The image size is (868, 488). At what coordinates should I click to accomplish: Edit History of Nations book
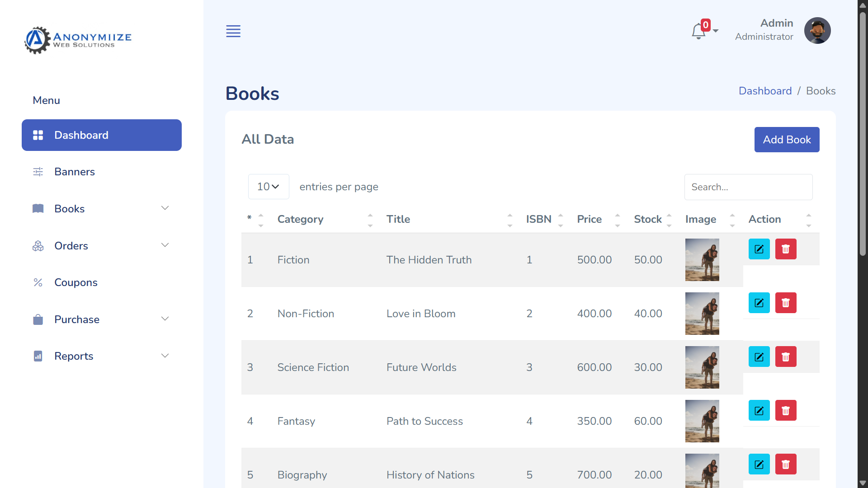tap(759, 464)
